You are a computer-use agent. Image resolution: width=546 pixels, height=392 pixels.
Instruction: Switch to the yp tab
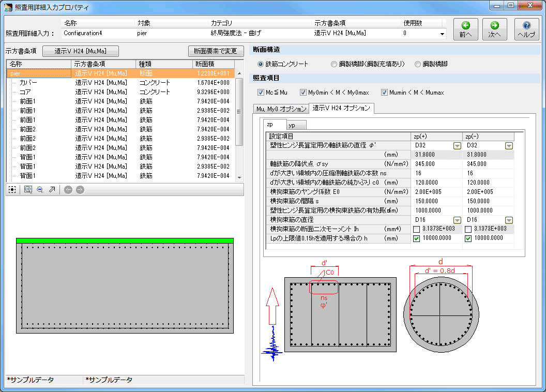[296, 125]
